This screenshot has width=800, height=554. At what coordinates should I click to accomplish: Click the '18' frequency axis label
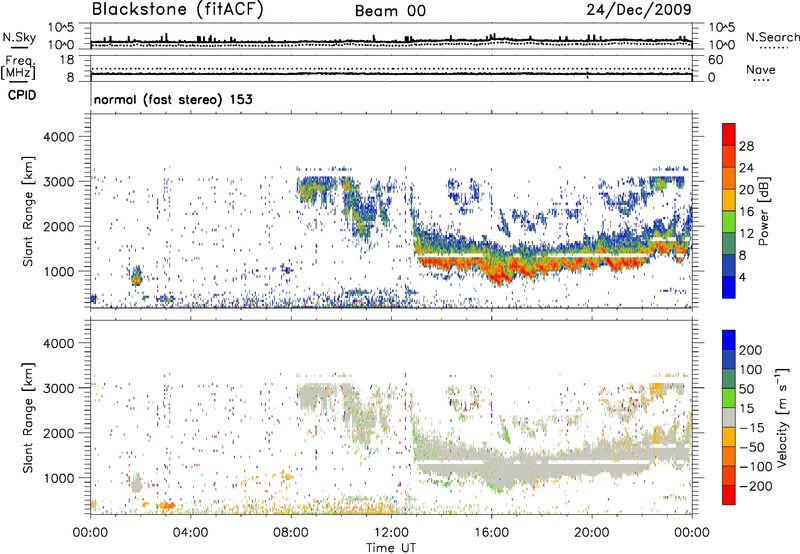[x=67, y=60]
